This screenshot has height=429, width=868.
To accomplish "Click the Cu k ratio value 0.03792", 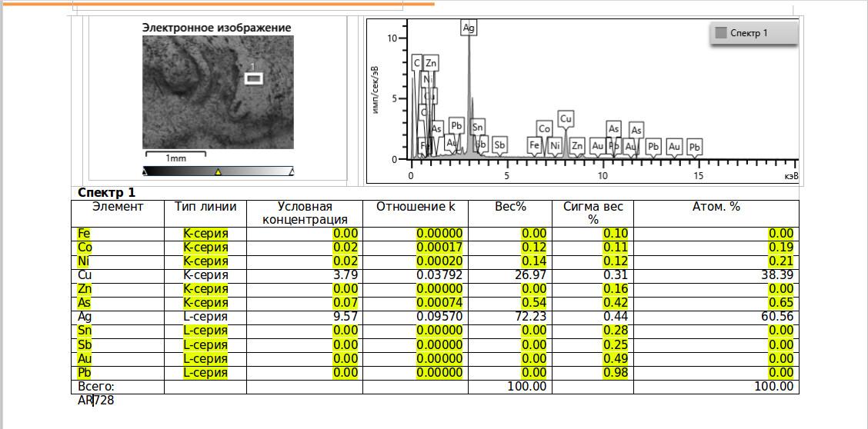I will coord(439,275).
